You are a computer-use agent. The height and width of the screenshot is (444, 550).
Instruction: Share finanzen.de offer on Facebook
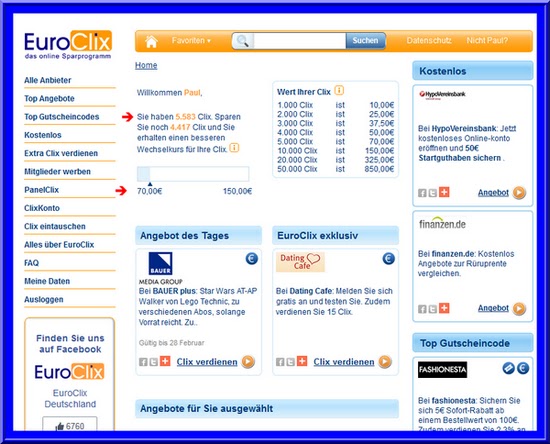[x=422, y=309]
